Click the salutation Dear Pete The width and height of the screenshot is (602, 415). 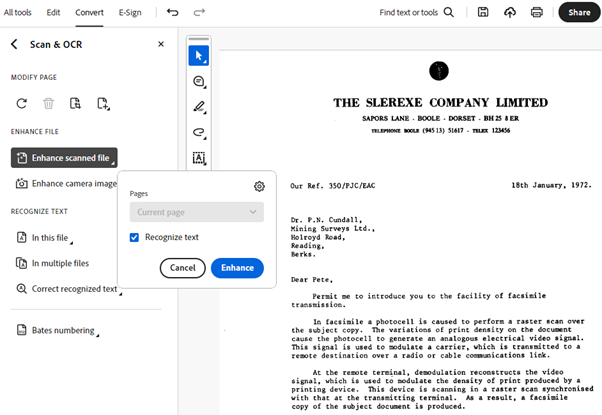pyautogui.click(x=312, y=280)
